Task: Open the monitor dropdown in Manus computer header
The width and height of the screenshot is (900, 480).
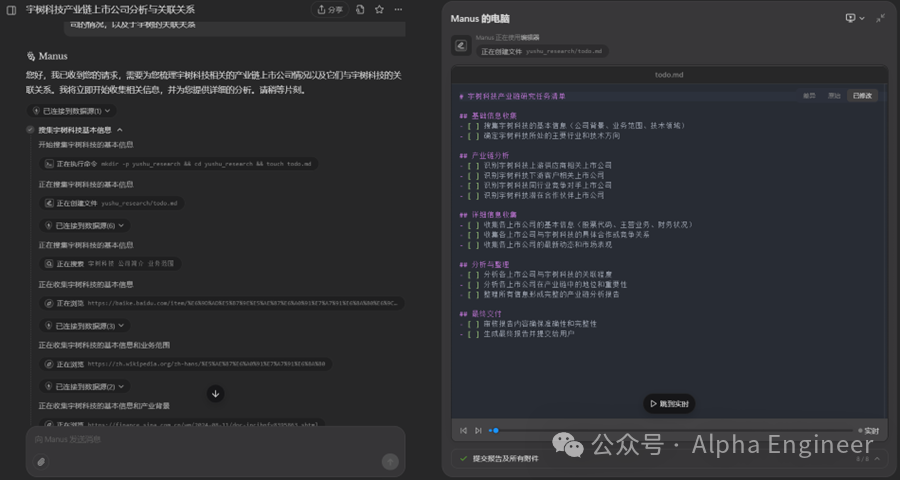Action: click(855, 18)
